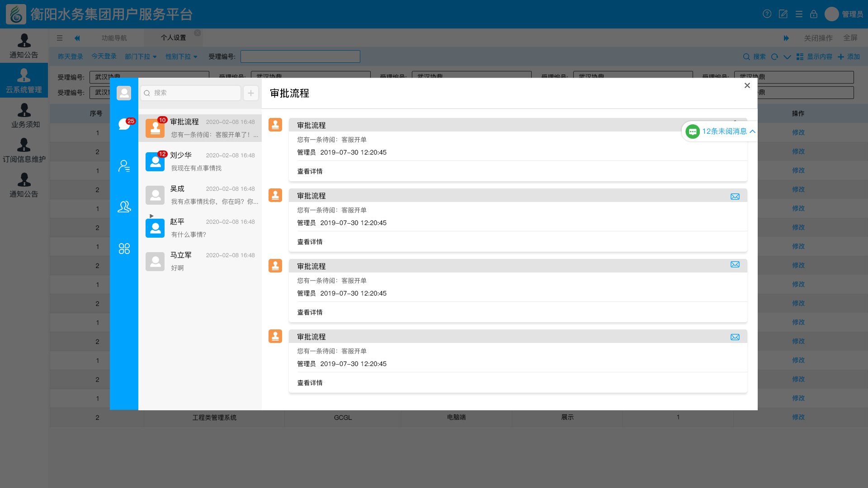Open the contacts list icon in blue sidebar

click(124, 166)
